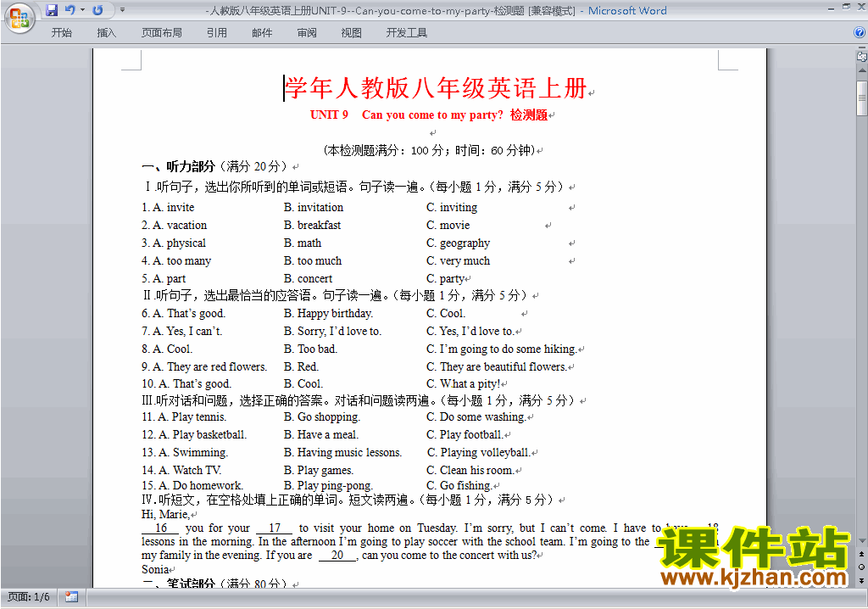Click the signature 'Sonia'
The image size is (868, 609).
pos(155,569)
